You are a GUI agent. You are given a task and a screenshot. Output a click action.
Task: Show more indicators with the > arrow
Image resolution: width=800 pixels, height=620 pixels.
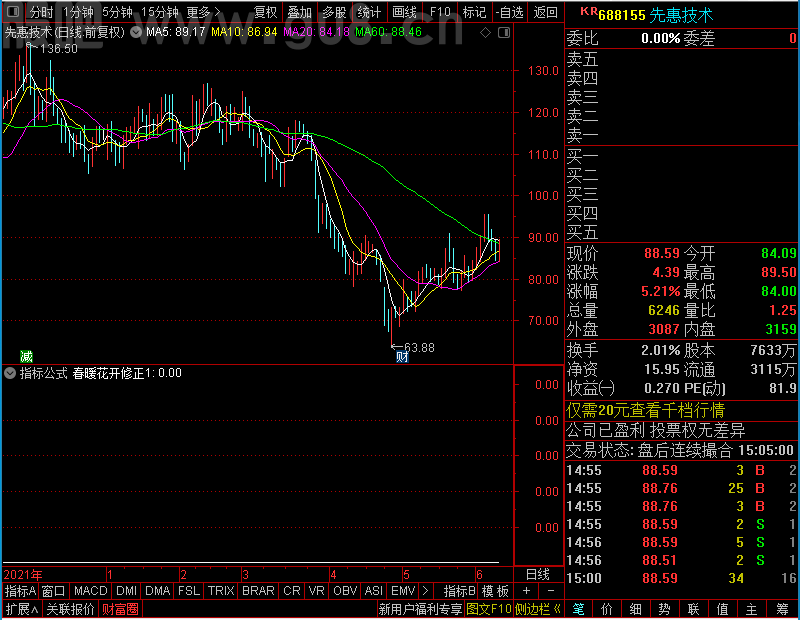pos(426,591)
